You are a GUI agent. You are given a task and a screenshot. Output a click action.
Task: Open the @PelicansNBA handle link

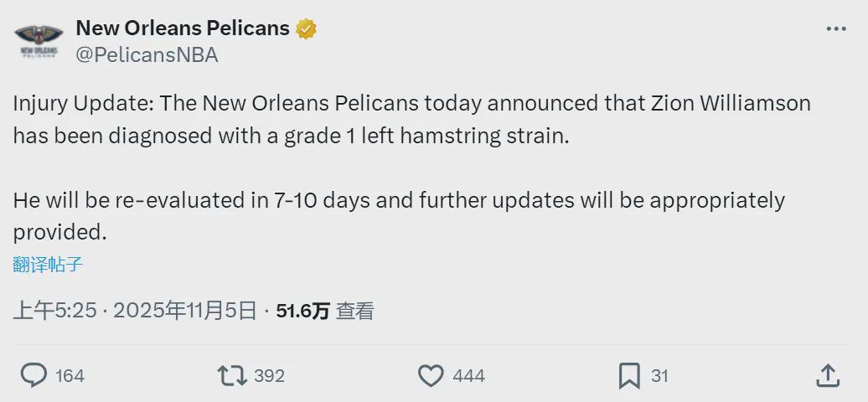[x=147, y=55]
